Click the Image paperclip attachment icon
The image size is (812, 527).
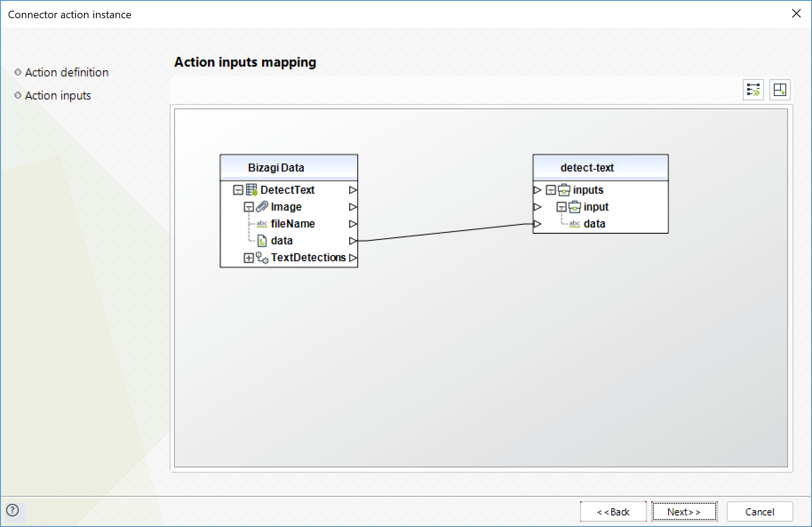click(x=263, y=207)
